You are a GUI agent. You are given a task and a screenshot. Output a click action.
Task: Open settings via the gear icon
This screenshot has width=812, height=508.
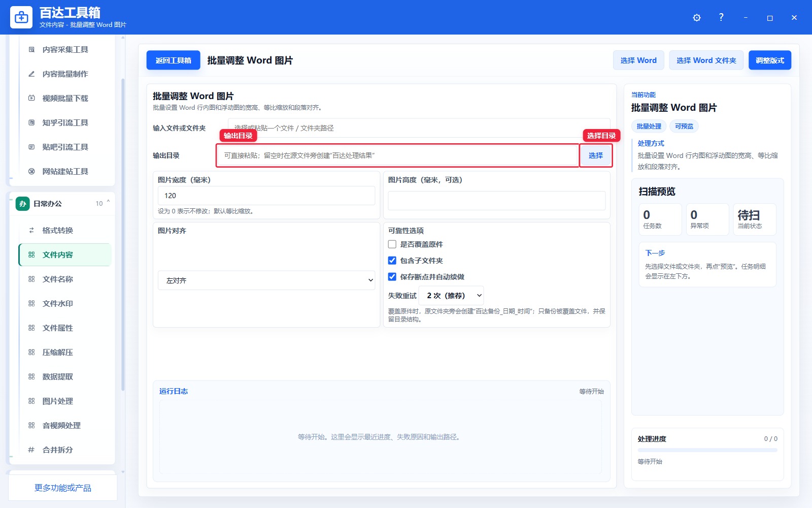coord(697,18)
